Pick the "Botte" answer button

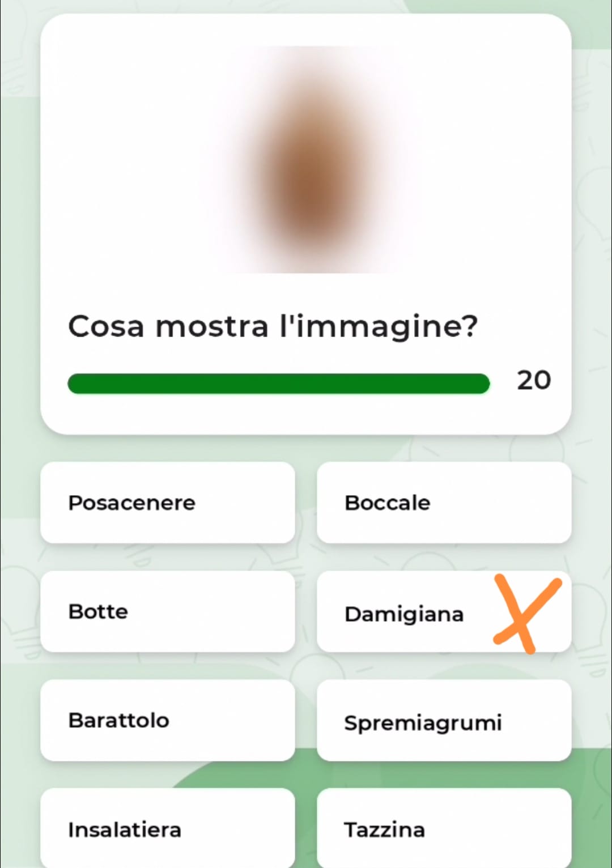point(167,611)
